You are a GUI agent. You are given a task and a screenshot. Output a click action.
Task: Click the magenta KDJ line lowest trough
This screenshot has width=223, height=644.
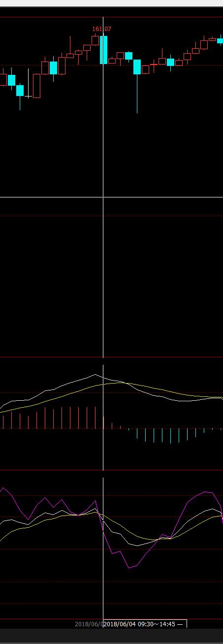pos(129,568)
